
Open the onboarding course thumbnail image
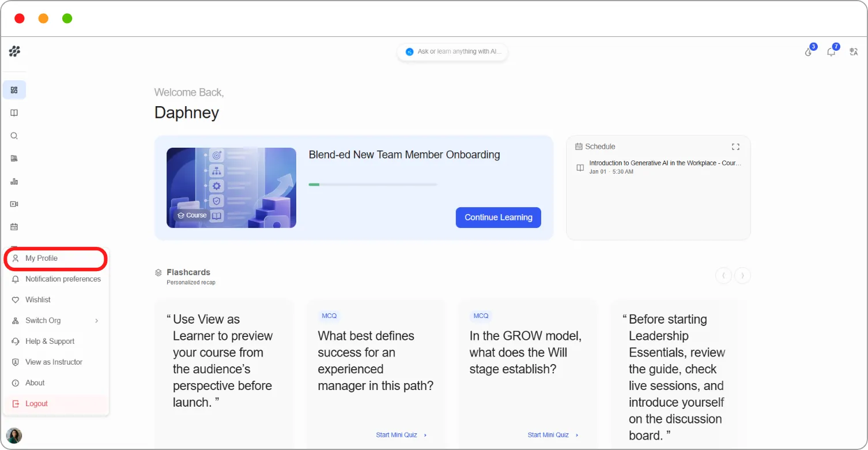[231, 187]
